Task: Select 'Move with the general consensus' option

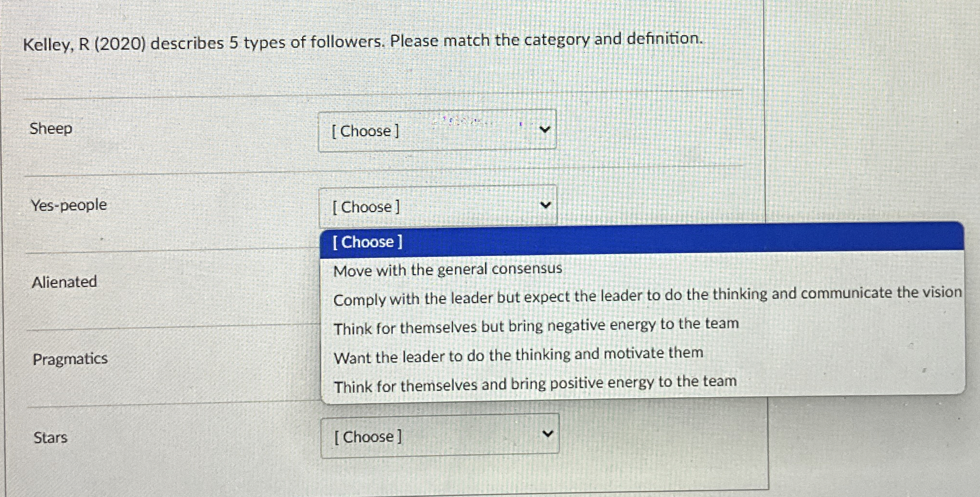Action: [448, 269]
